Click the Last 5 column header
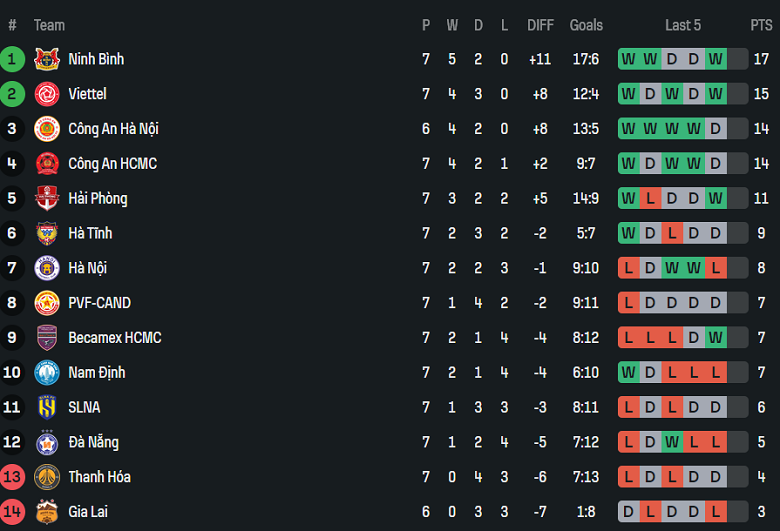780x531 pixels. tap(683, 25)
